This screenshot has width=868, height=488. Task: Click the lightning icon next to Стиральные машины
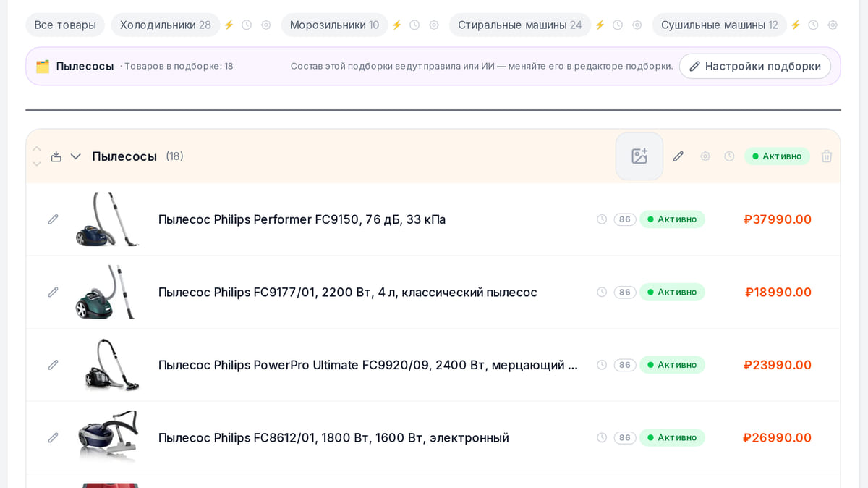[600, 25]
